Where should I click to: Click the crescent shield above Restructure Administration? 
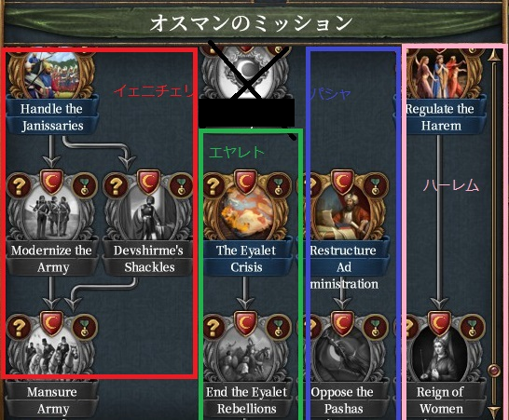(343, 182)
